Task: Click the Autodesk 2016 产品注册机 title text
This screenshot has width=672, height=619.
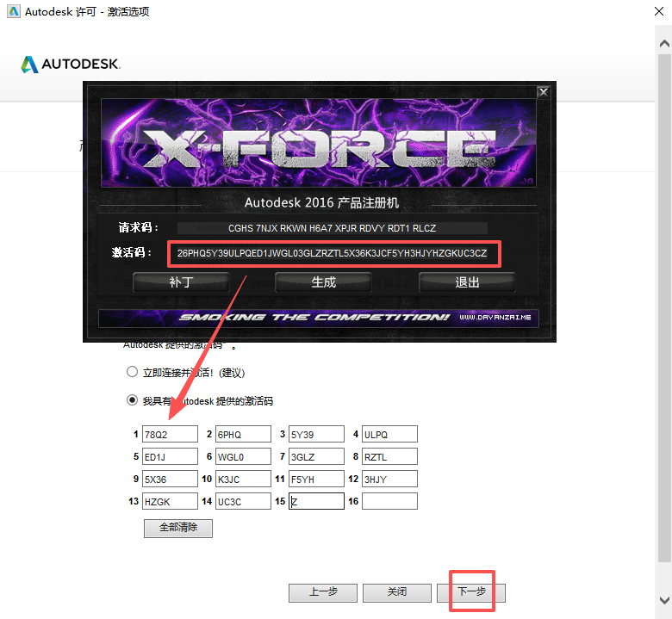Action: tap(321, 202)
